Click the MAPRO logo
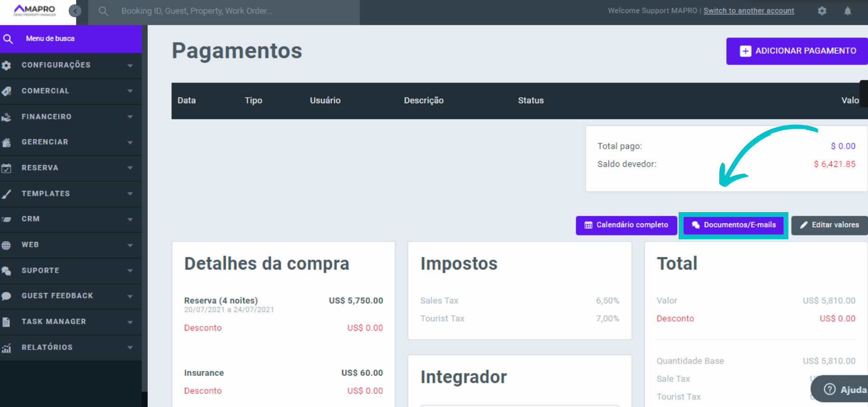The image size is (868, 407). 35,10
